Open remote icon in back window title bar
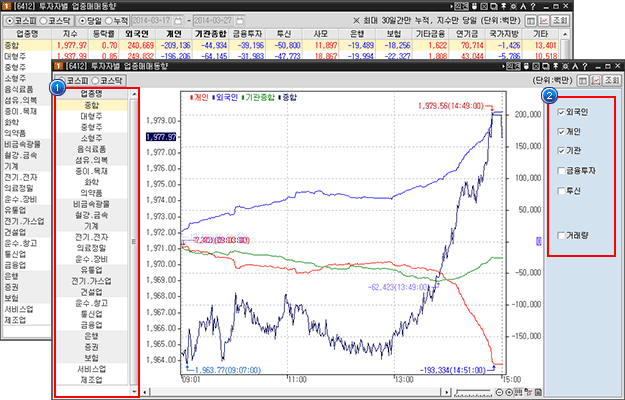 (x=461, y=6)
